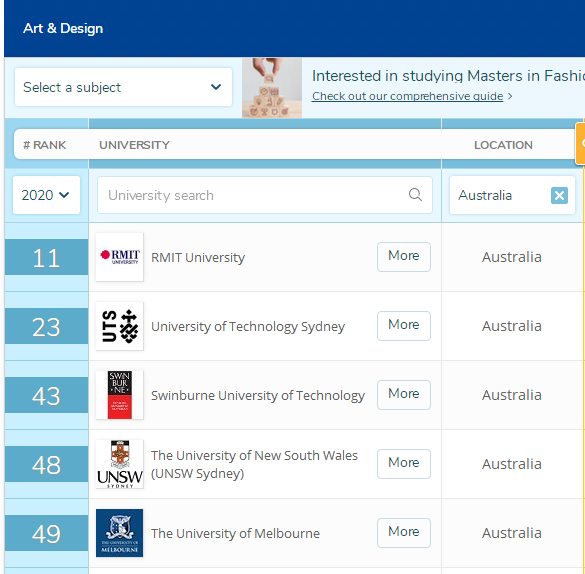585x574 pixels.
Task: Open the Select a subject dropdown
Action: coord(123,87)
